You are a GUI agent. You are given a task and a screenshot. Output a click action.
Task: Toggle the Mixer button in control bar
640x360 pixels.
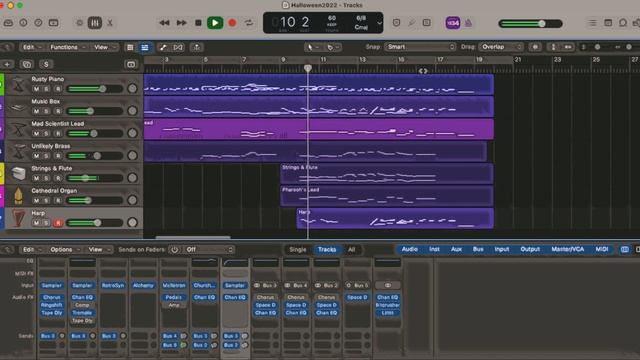tap(95, 23)
